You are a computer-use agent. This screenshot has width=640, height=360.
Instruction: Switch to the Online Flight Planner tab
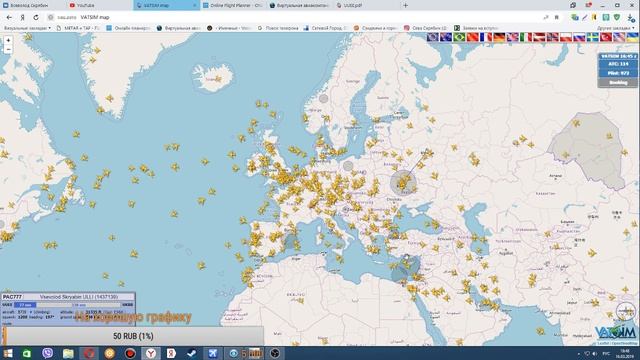click(233, 5)
